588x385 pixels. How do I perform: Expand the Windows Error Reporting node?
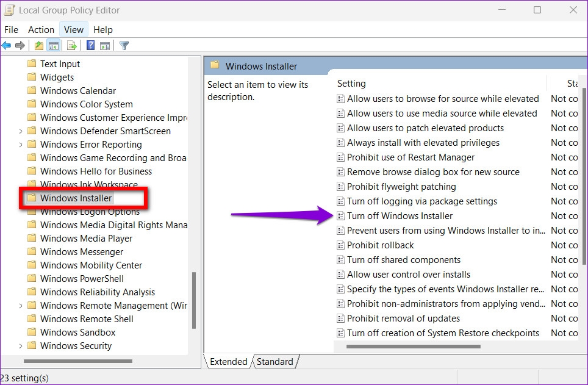pyautogui.click(x=21, y=145)
